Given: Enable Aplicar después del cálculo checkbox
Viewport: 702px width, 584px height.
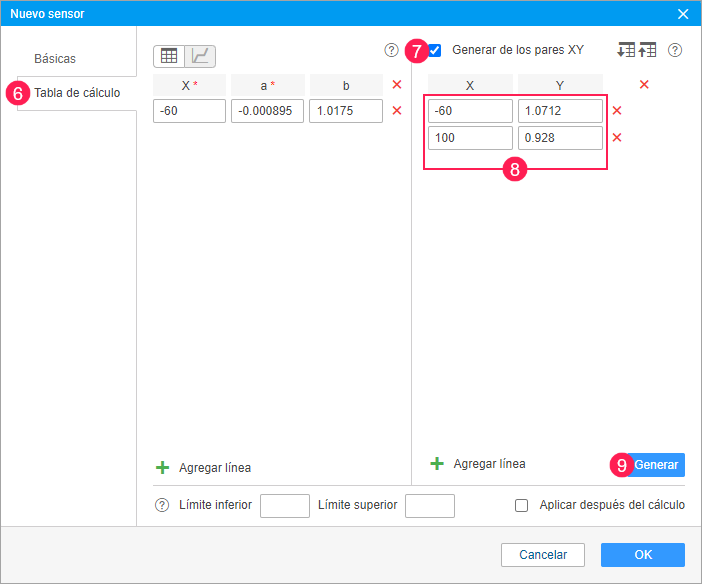Looking at the screenshot, I should coord(521,505).
